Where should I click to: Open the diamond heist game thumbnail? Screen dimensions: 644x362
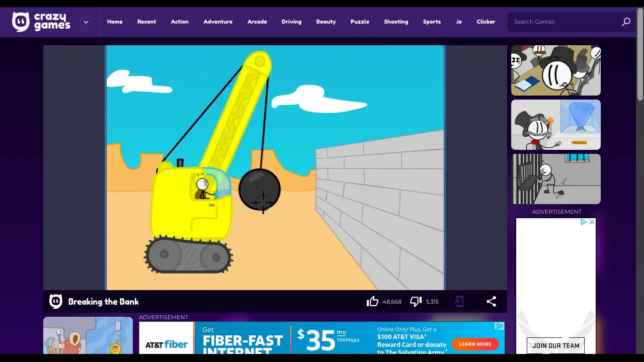click(x=556, y=125)
